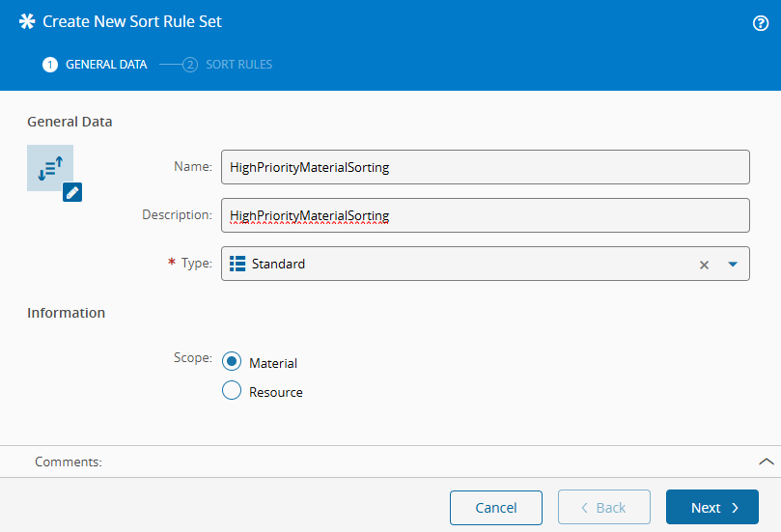Screen dimensions: 781x532
Task: Click the asterisk icon beside the title
Action: 27,21
